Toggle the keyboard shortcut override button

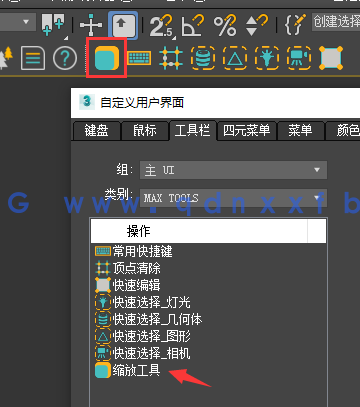pyautogui.click(x=123, y=25)
